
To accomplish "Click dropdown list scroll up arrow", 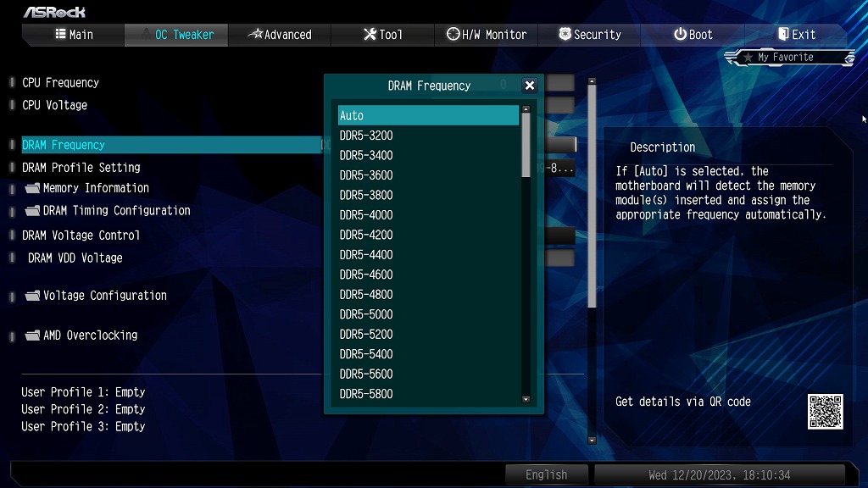I will (526, 109).
